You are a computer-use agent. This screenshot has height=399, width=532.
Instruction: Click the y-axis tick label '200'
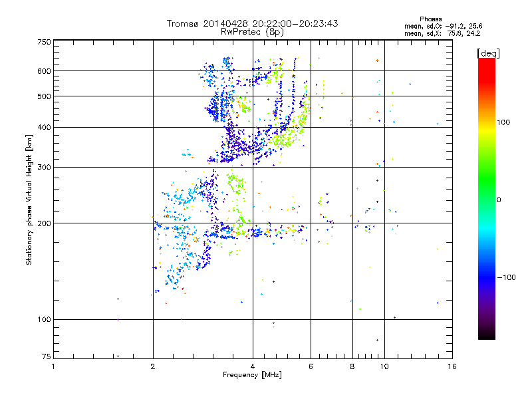[x=45, y=223]
